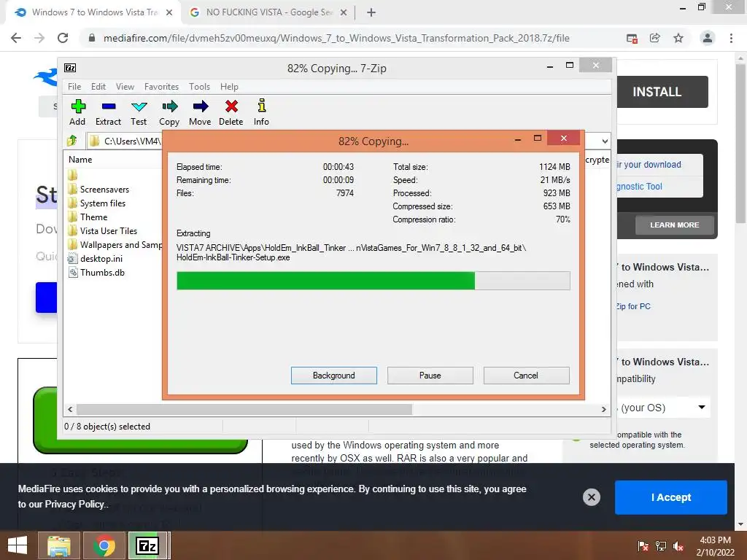Click the Move toolbar icon in 7-Zip
Viewport: 747px width, 560px height.
click(x=200, y=106)
